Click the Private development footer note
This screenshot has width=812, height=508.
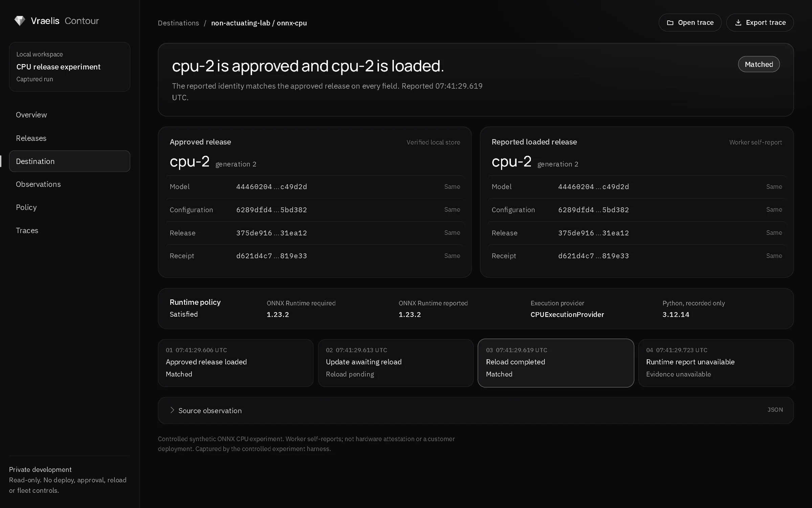[x=40, y=469]
